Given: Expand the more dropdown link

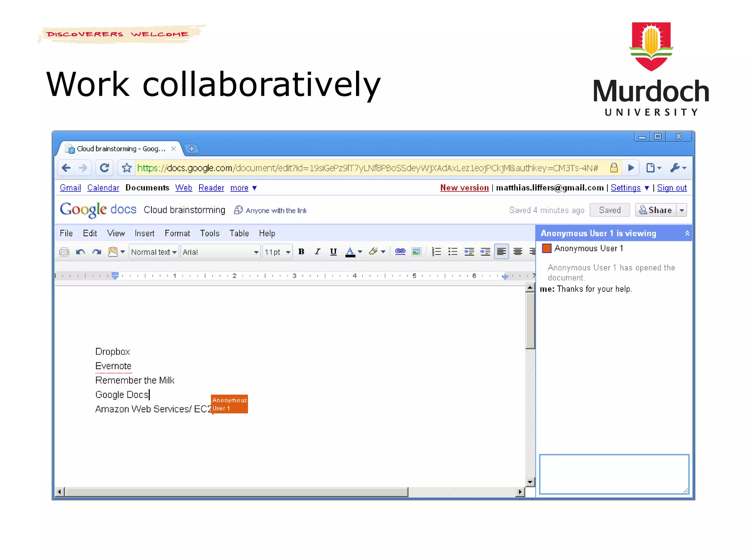Looking at the screenshot, I should [244, 188].
